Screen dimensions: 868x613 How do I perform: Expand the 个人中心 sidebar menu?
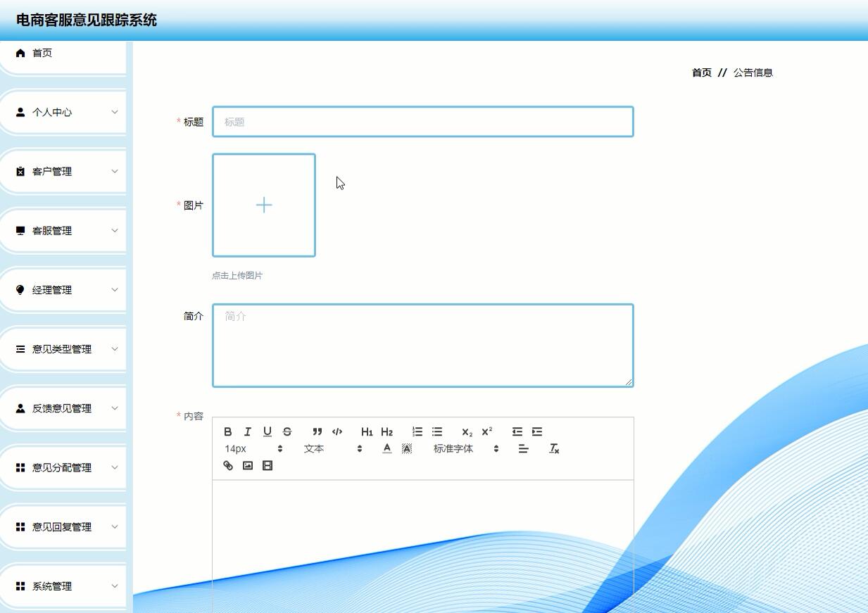click(63, 112)
